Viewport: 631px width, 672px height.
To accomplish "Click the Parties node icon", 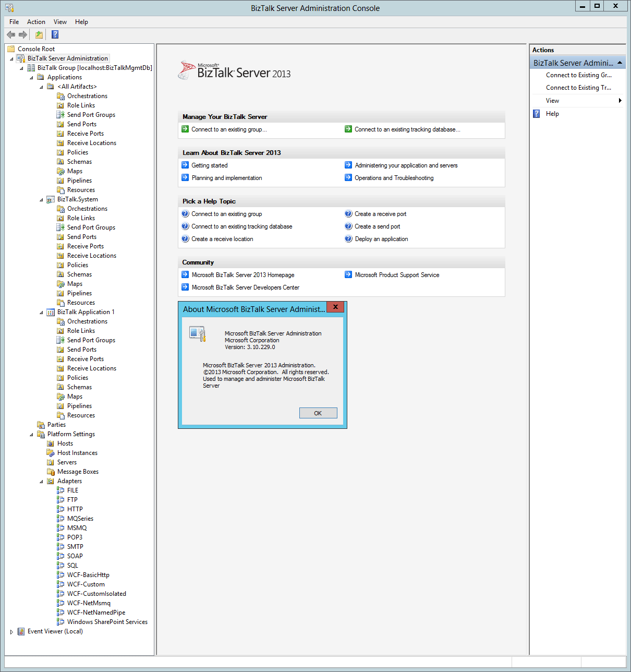I will pos(41,425).
